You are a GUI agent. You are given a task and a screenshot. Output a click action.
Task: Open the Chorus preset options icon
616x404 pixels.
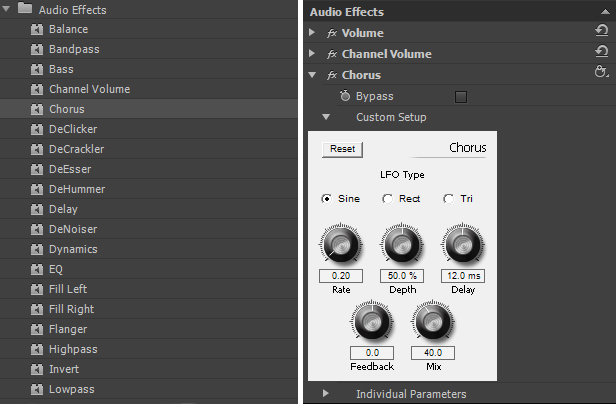point(601,74)
